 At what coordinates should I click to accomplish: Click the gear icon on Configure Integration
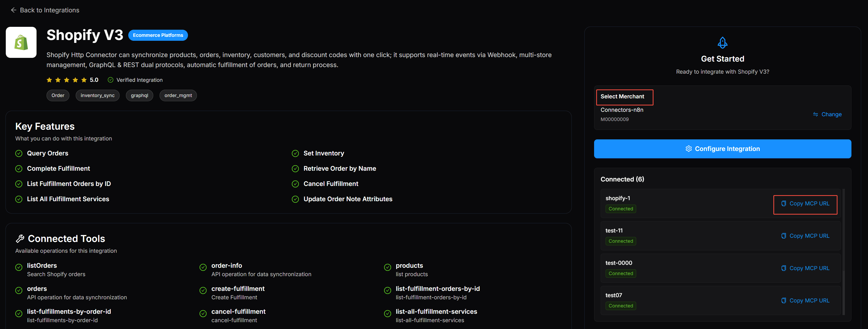[x=688, y=149]
